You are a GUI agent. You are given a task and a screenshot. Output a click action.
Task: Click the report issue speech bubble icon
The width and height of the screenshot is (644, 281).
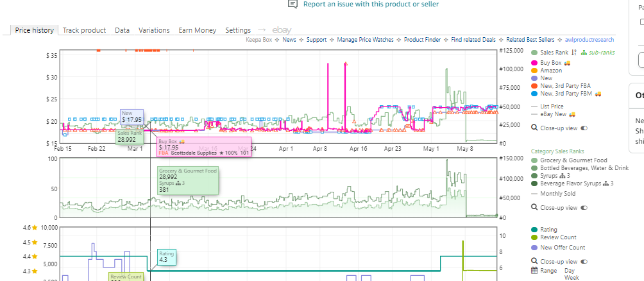(292, 4)
